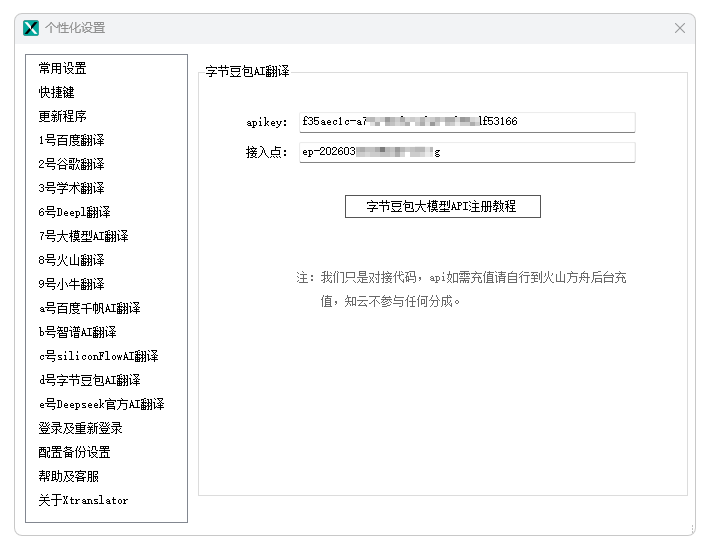Open 3号学术翻译 settings
708x539 pixels.
(71, 188)
